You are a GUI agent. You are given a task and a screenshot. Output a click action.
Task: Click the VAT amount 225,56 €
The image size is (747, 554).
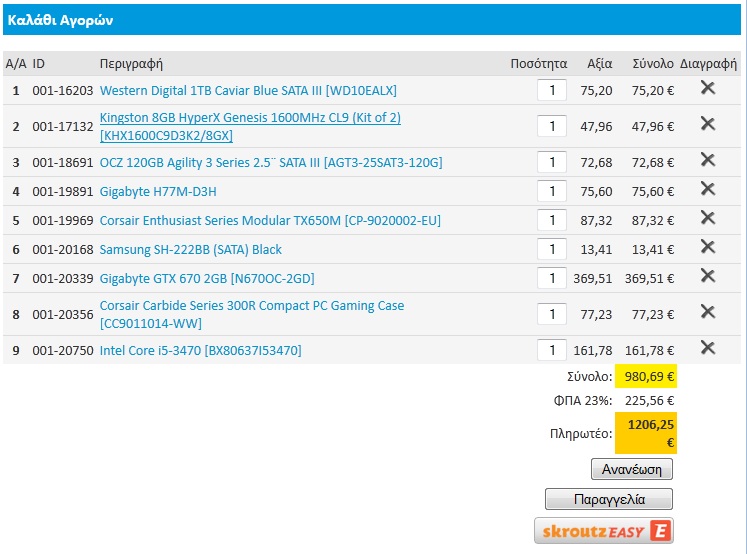point(649,401)
